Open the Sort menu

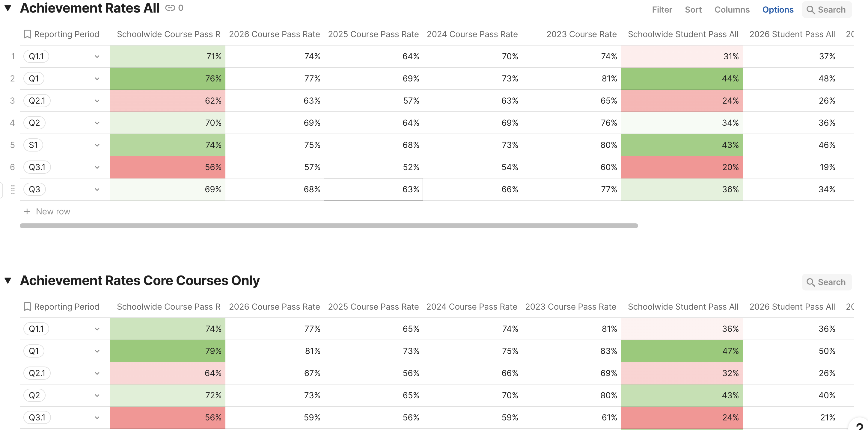[693, 10]
